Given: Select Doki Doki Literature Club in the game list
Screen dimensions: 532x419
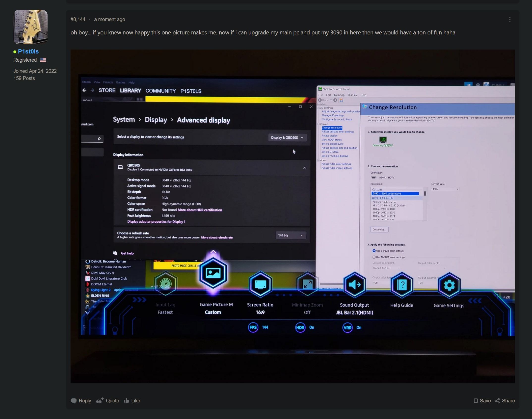Looking at the screenshot, I should [x=109, y=278].
